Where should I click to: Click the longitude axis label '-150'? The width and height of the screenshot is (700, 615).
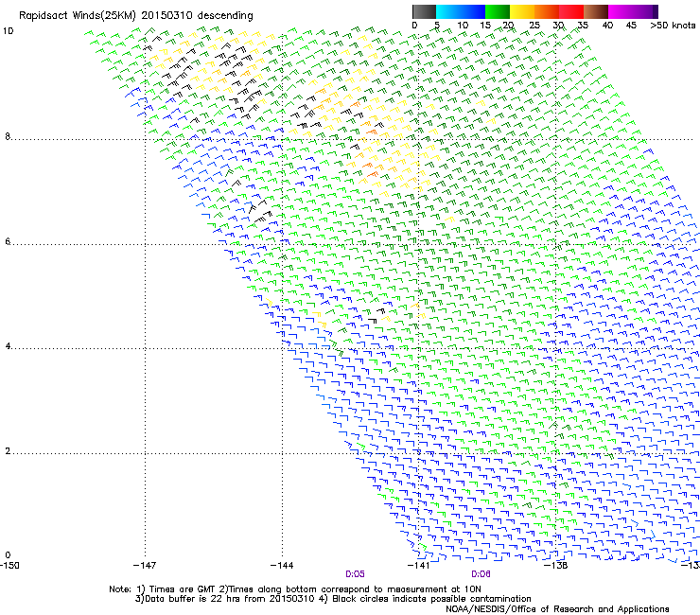click(9, 566)
